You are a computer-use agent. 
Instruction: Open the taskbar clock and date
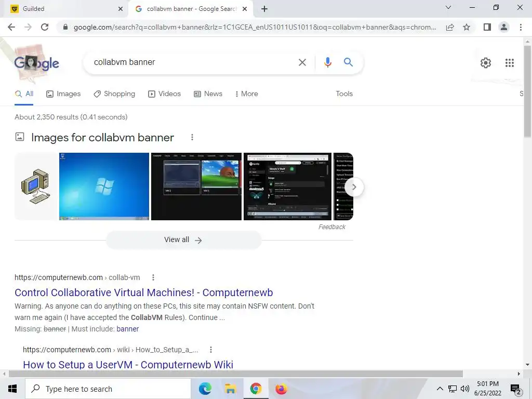point(487,389)
